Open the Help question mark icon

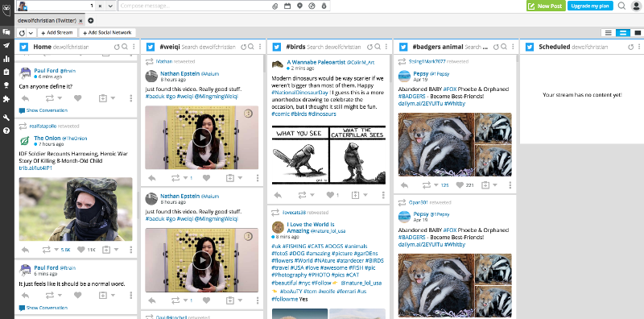[6, 130]
